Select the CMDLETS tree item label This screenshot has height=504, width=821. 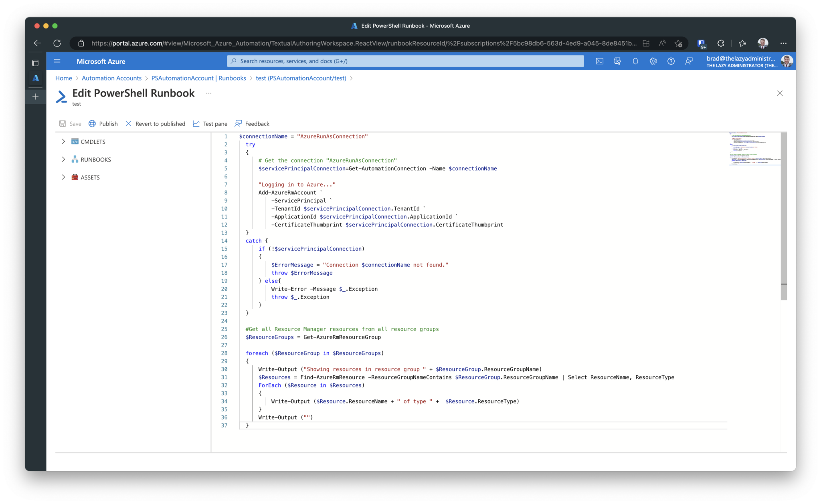93,142
